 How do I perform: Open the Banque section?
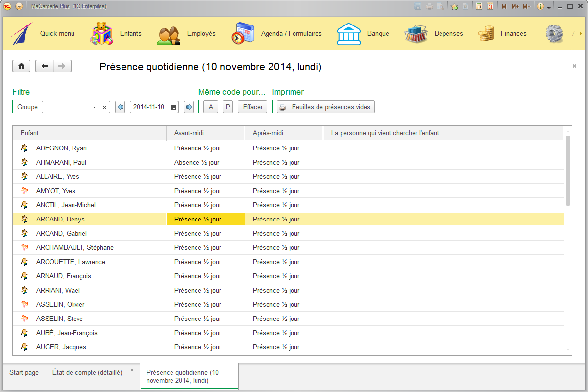378,33
